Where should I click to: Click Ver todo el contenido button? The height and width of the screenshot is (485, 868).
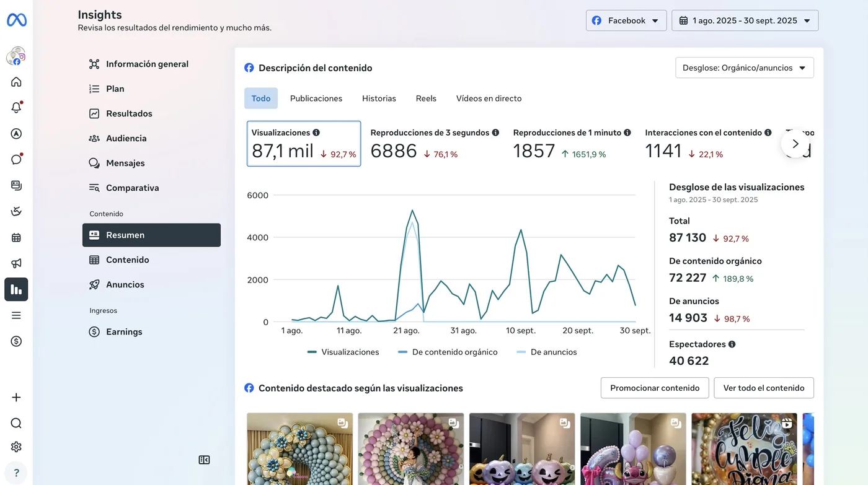(764, 388)
